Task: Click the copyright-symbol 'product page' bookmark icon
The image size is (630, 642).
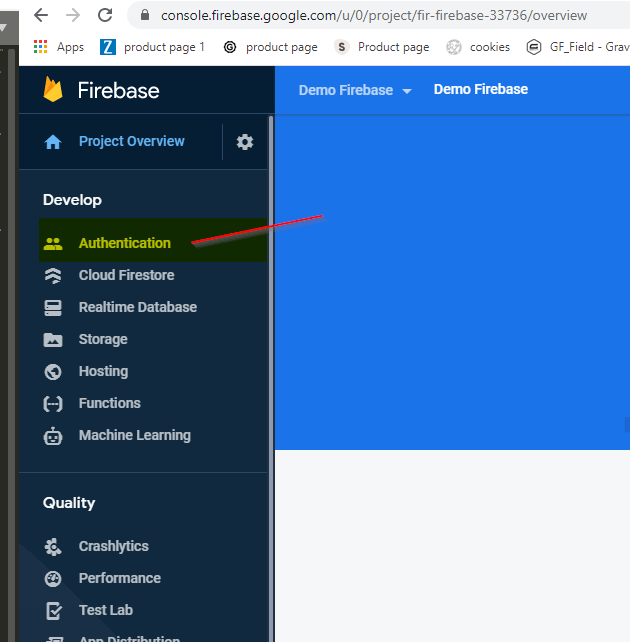Action: pos(230,47)
